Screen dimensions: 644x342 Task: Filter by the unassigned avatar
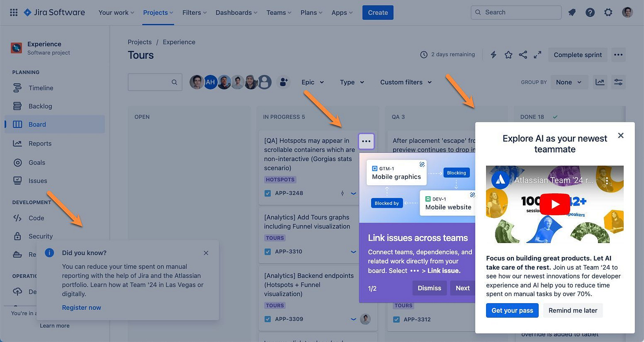point(264,82)
